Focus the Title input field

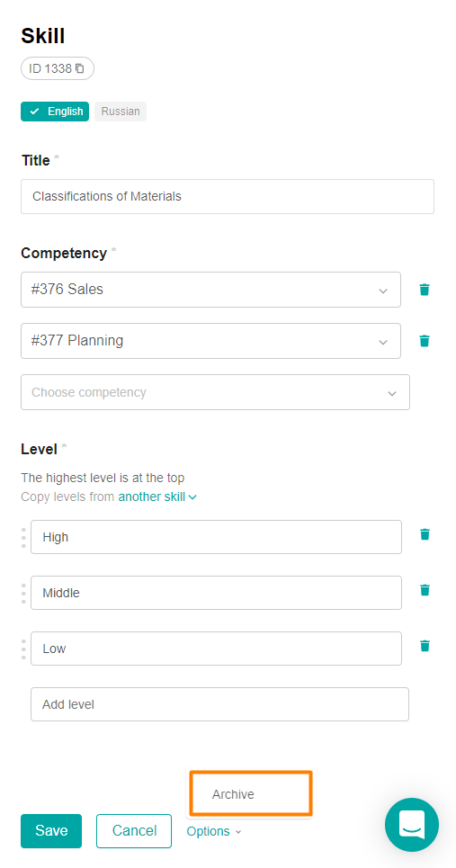(228, 196)
